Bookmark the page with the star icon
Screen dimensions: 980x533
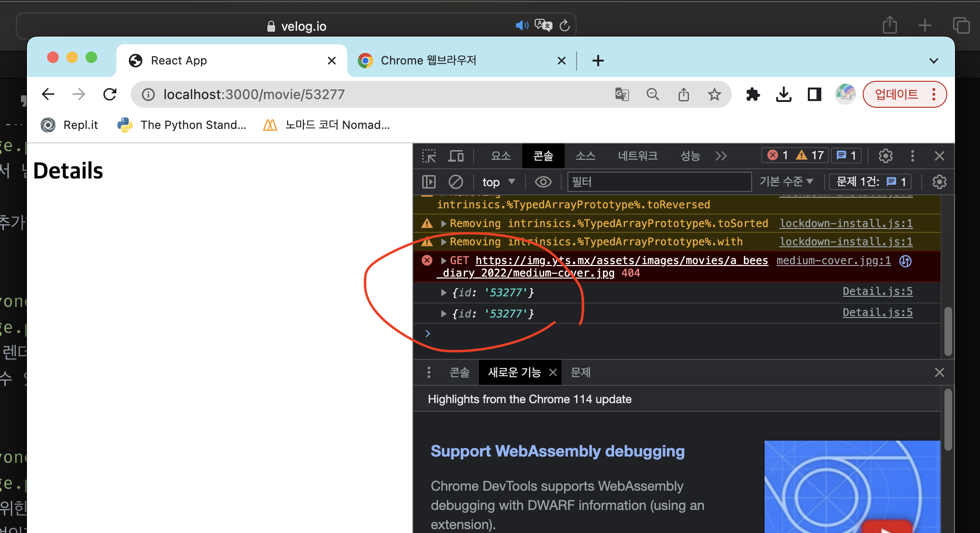(714, 94)
